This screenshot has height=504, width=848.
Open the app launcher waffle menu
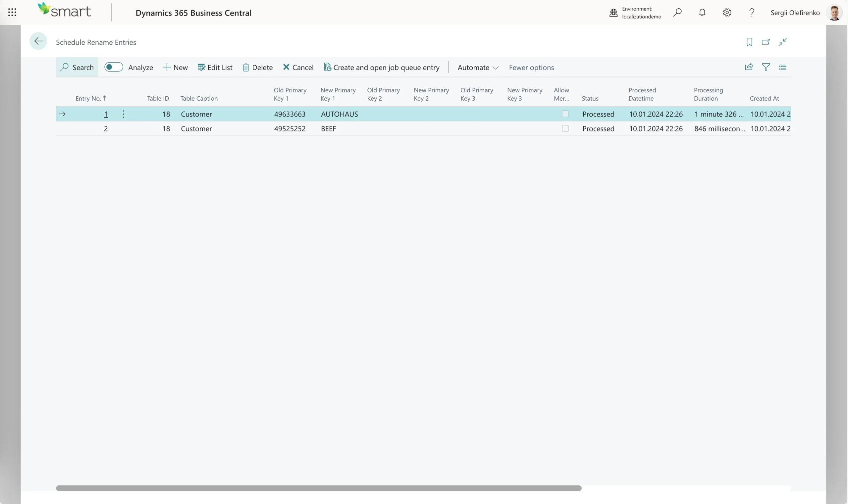coord(12,12)
